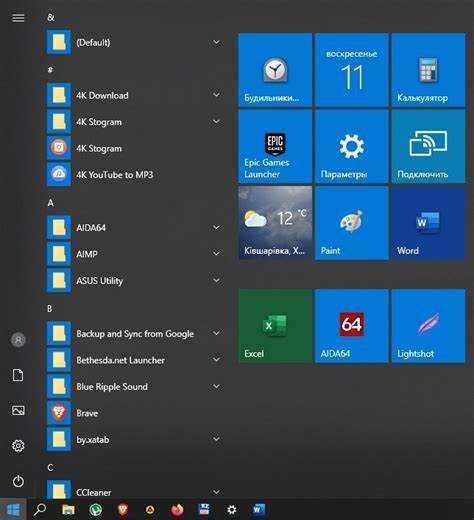Expand the ASUS Utility folder chevron
This screenshot has width=474, height=520.
point(216,280)
